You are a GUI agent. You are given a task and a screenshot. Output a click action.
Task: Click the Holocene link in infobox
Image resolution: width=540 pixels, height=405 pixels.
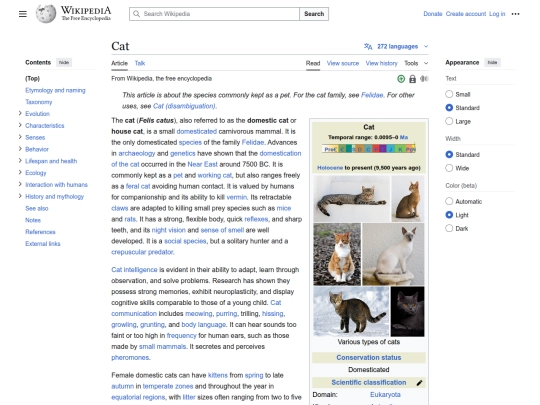330,168
